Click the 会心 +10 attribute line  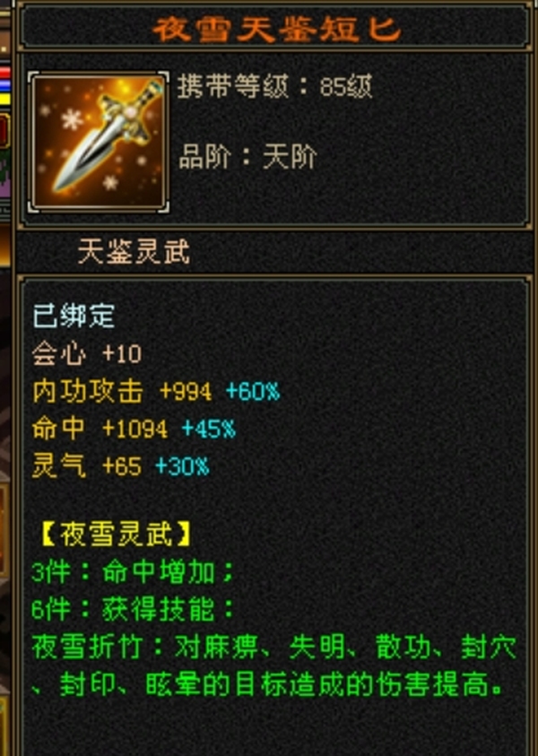[x=87, y=354]
